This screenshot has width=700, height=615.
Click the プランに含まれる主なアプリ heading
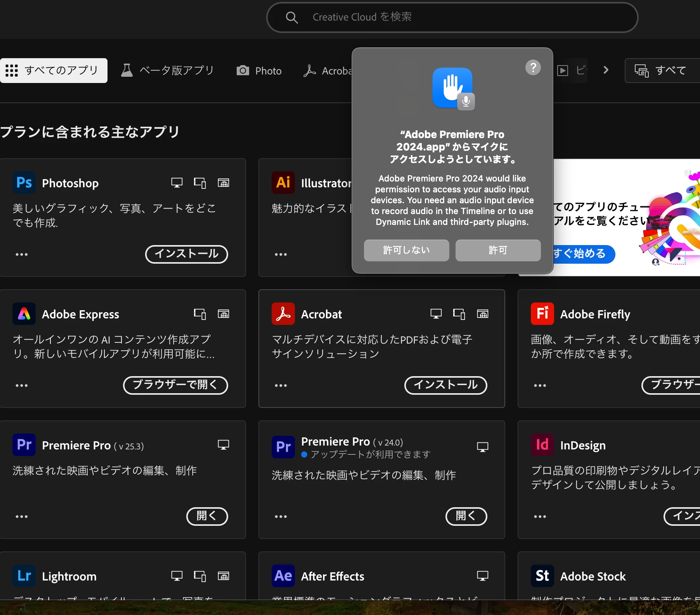(90, 132)
